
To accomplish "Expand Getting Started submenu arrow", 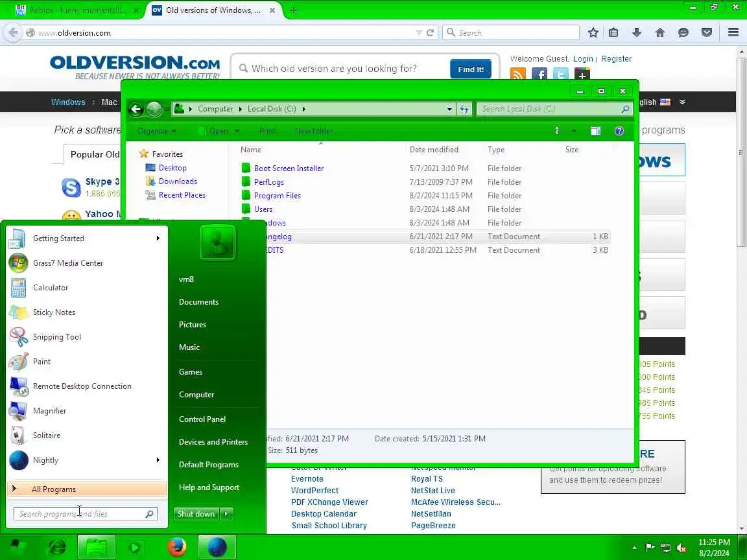I will coord(158,238).
